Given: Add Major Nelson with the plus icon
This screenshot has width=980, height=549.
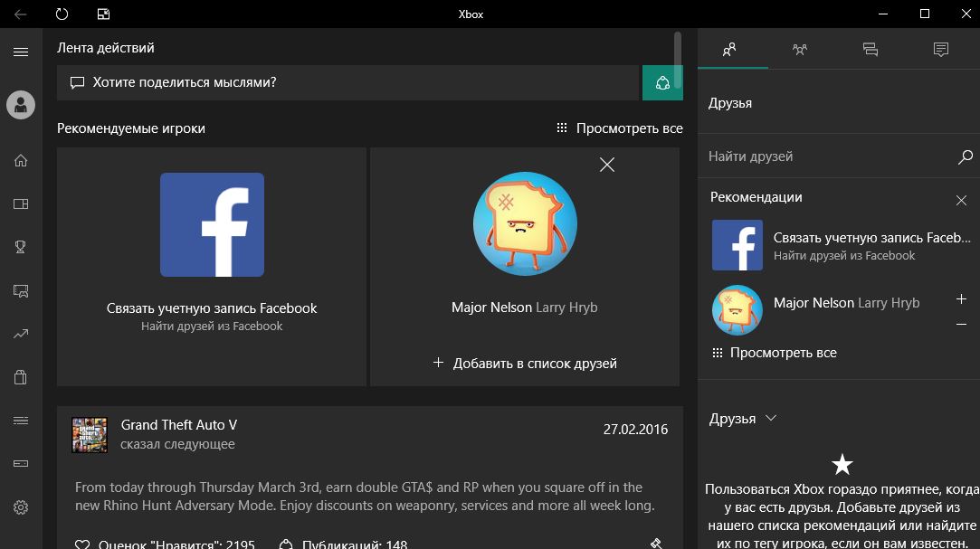Looking at the screenshot, I should pyautogui.click(x=961, y=299).
